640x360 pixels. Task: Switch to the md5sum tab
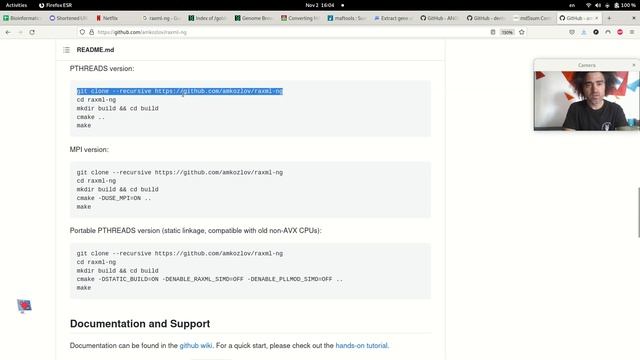click(532, 18)
